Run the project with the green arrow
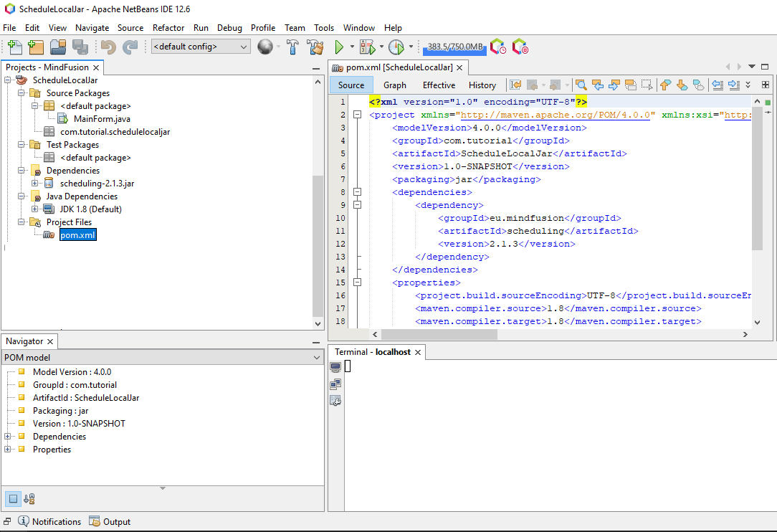Screen dimensions: 777x532 point(338,47)
